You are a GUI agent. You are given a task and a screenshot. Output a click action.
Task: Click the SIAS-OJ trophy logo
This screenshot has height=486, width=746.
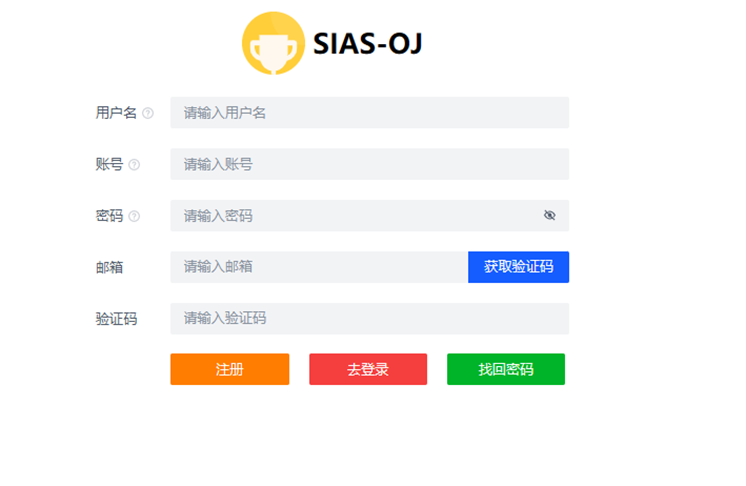273,43
